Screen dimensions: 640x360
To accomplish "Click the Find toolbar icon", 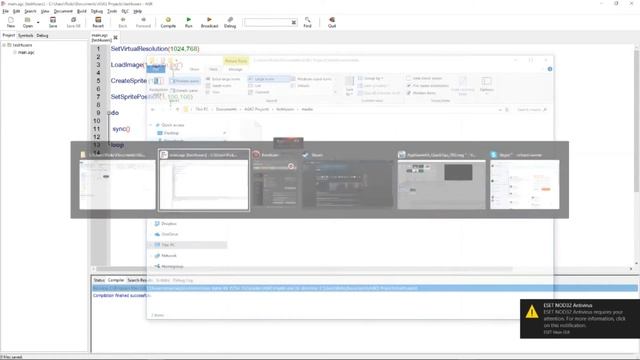I will point(307,22).
